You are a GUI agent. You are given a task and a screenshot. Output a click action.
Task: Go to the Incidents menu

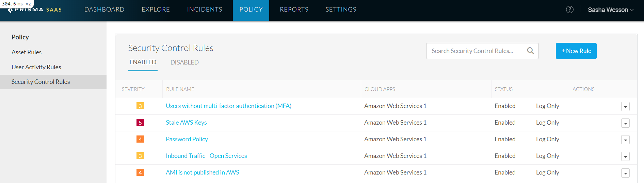[205, 10]
